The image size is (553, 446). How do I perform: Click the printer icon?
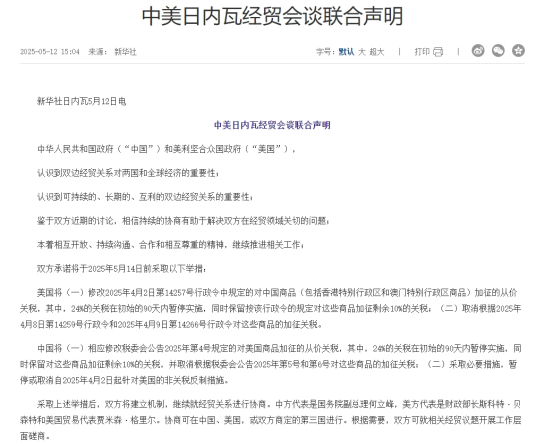pos(438,52)
